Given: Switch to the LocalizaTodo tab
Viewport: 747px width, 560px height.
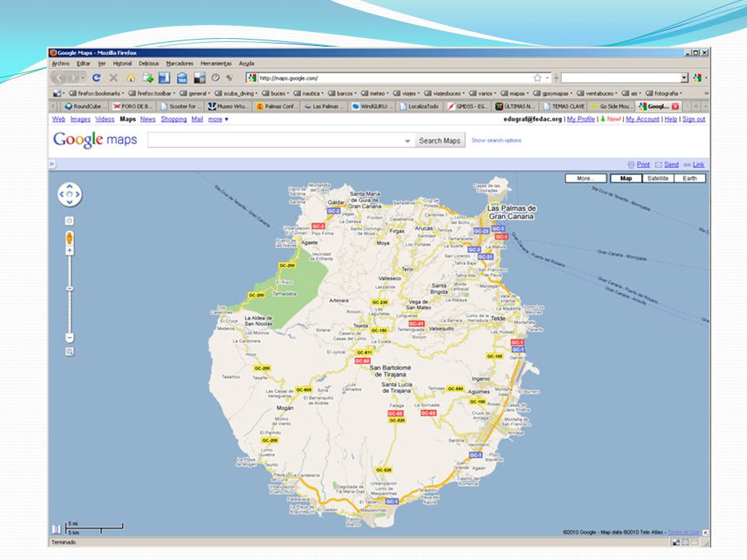Looking at the screenshot, I should [x=421, y=107].
